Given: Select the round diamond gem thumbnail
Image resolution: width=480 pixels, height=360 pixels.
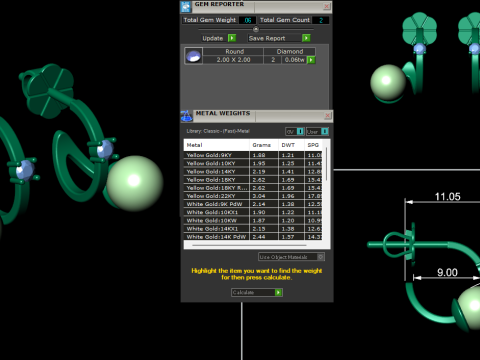Looking at the screenshot, I should pos(193,56).
